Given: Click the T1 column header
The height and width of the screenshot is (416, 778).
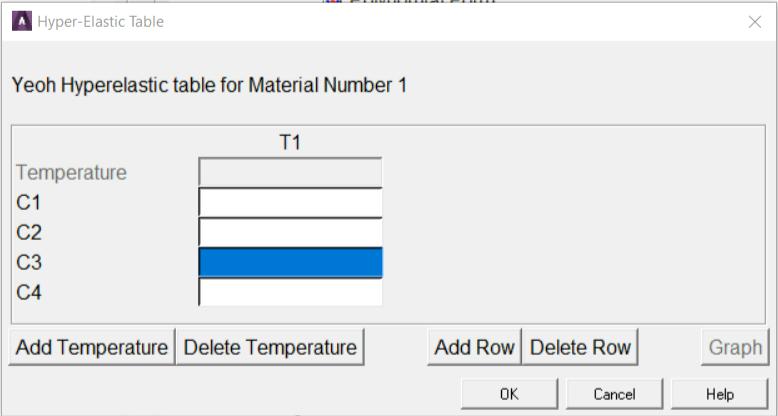Looking at the screenshot, I should 290,143.
